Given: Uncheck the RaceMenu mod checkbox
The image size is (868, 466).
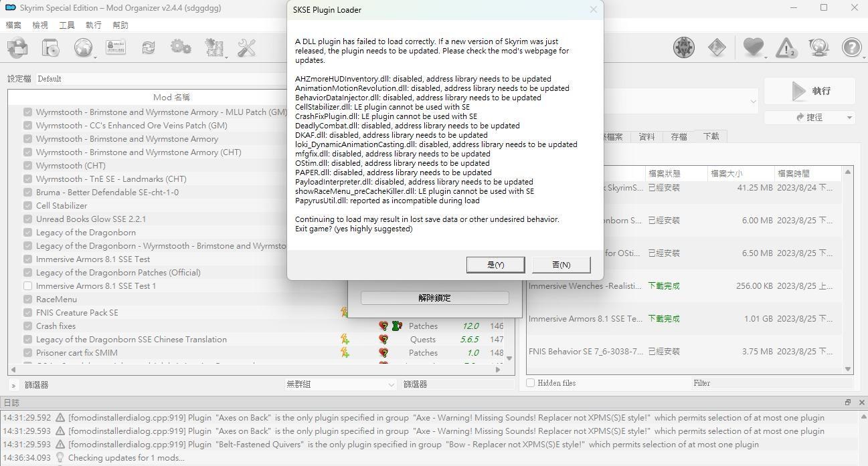Looking at the screenshot, I should point(27,300).
